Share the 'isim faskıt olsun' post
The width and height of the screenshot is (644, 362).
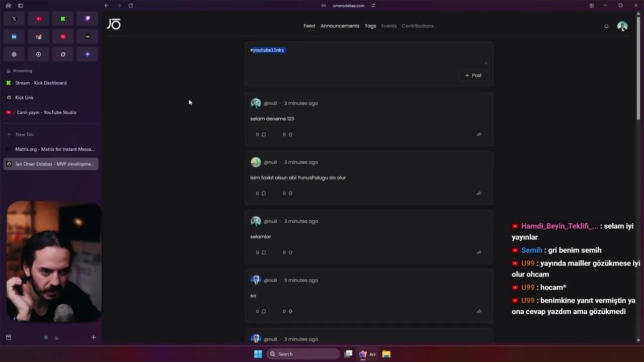(479, 193)
